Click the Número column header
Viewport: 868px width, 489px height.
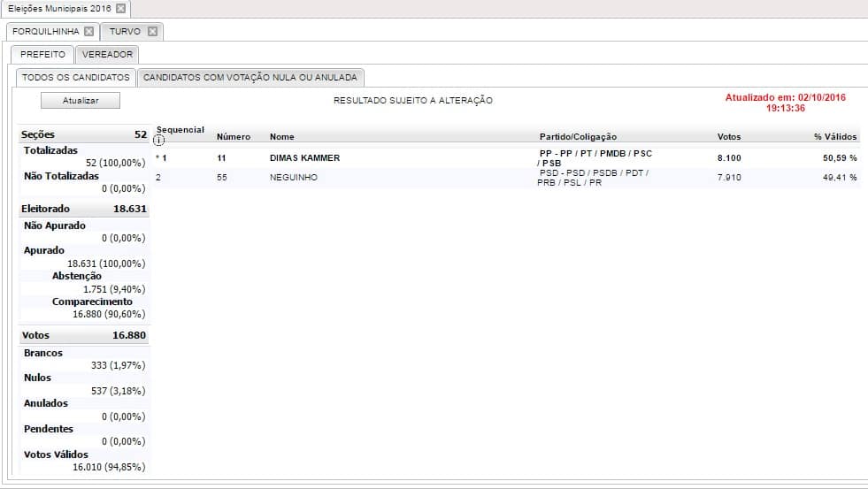[x=234, y=137]
